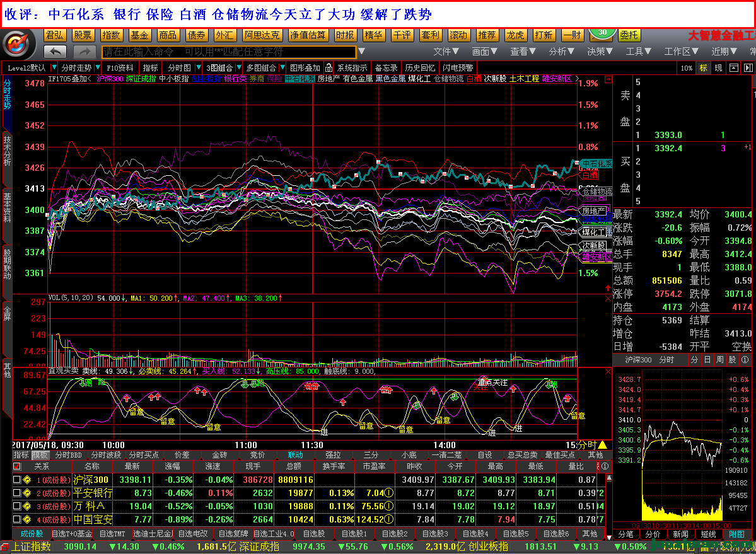This screenshot has width=756, height=554.
Task: Toggle the lock icon beside 图形叠加
Action: pyautogui.click(x=329, y=68)
